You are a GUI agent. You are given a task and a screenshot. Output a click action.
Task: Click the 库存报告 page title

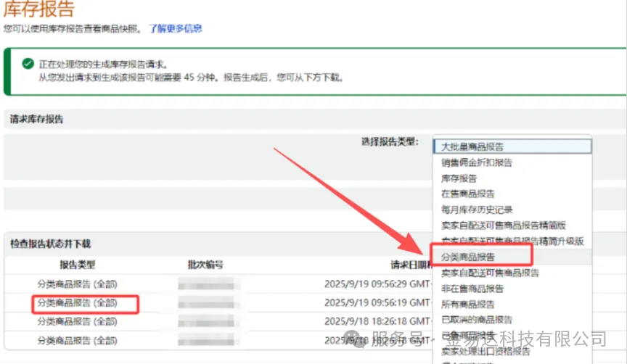(38, 9)
